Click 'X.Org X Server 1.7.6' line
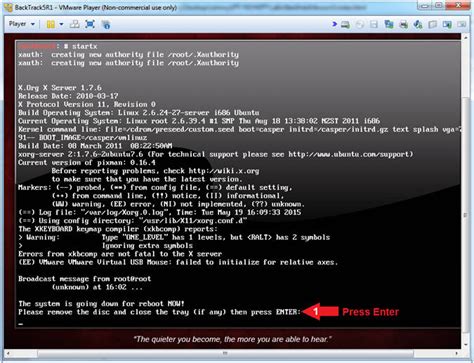474x363 pixels. click(x=60, y=88)
